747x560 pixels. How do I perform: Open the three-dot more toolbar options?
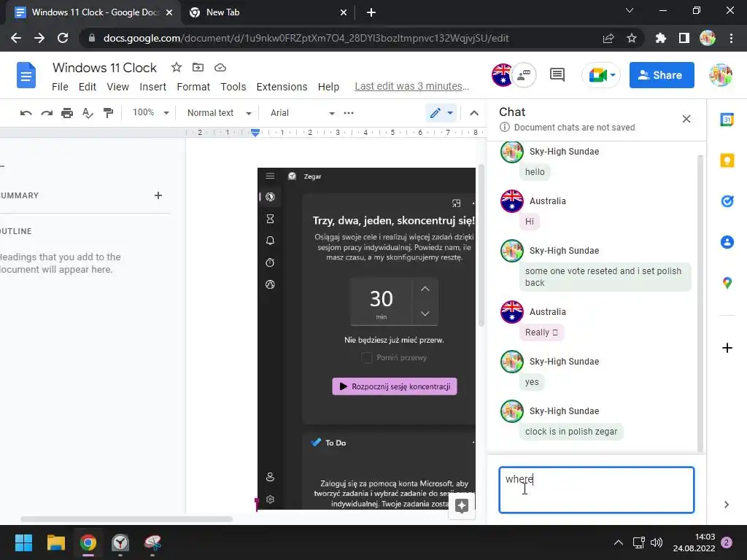click(x=349, y=113)
